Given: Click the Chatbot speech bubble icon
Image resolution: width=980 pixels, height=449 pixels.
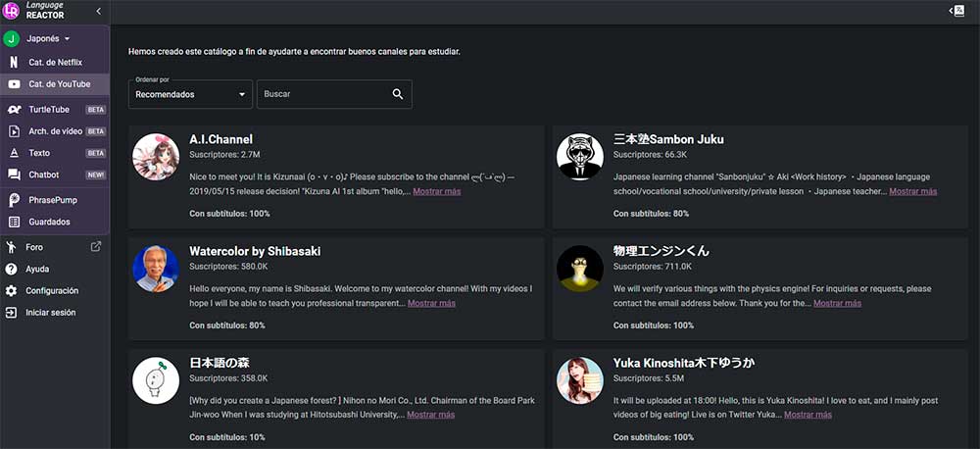Looking at the screenshot, I should (14, 175).
